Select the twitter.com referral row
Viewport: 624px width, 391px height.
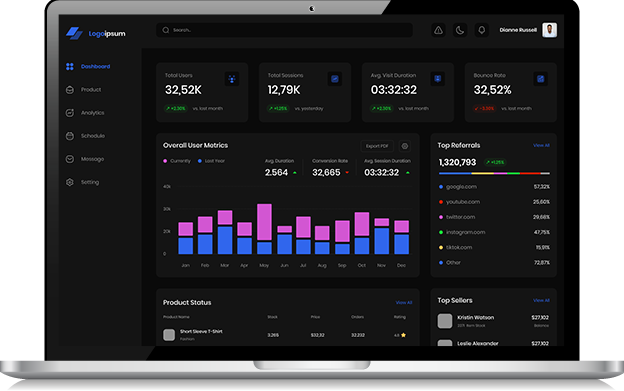[494, 217]
